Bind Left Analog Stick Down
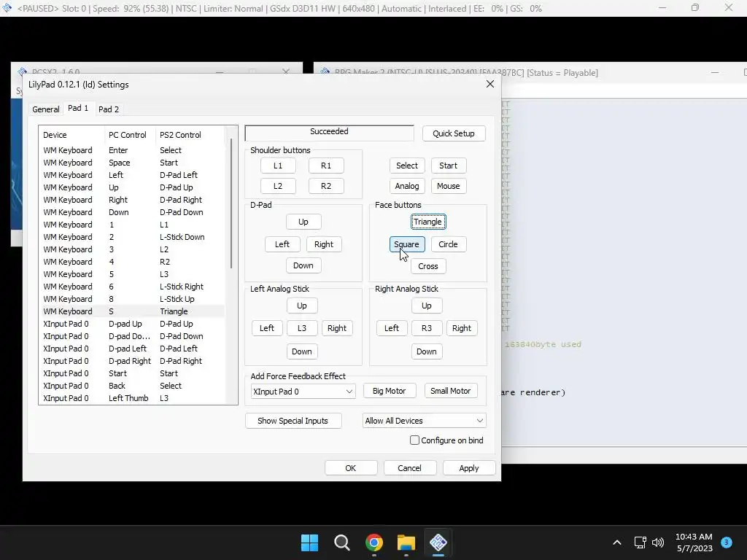The image size is (747, 560). coord(302,351)
